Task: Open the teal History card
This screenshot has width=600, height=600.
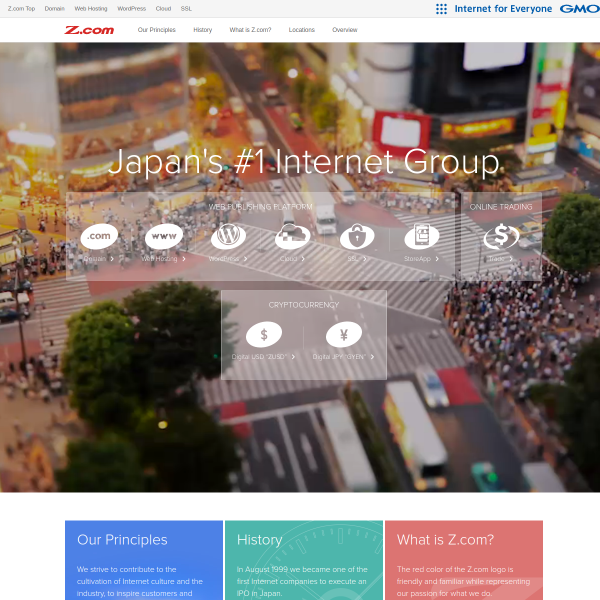Action: click(304, 560)
